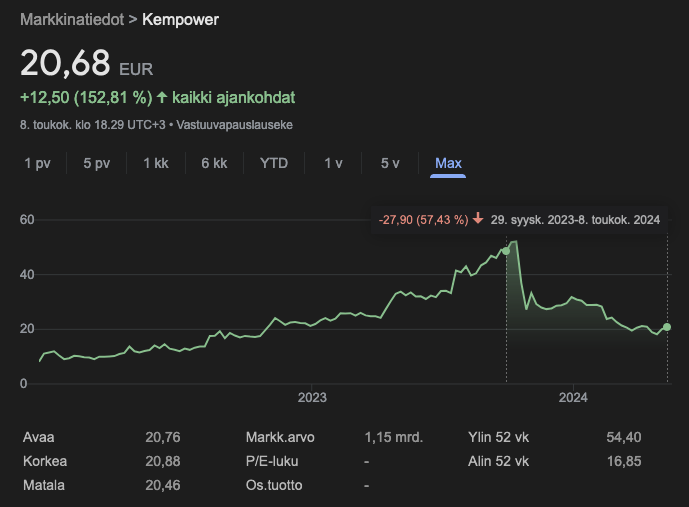The image size is (689, 507).
Task: Click the Korkea label
Action: [x=45, y=461]
